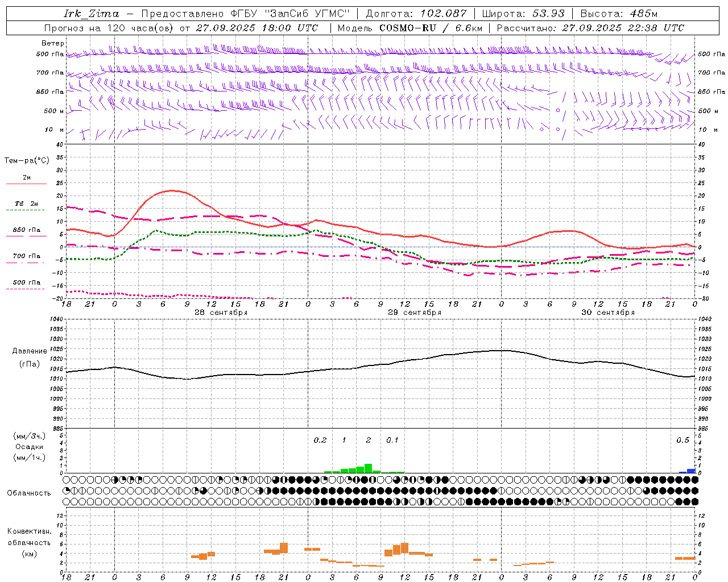
Task: Click the '700 гПа' temperature legend entry
Action: (x=27, y=256)
